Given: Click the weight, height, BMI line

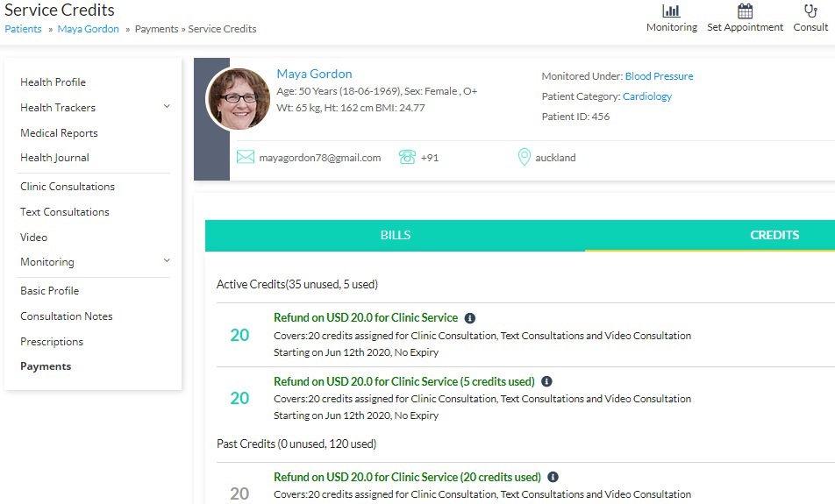Looking at the screenshot, I should pos(351,108).
